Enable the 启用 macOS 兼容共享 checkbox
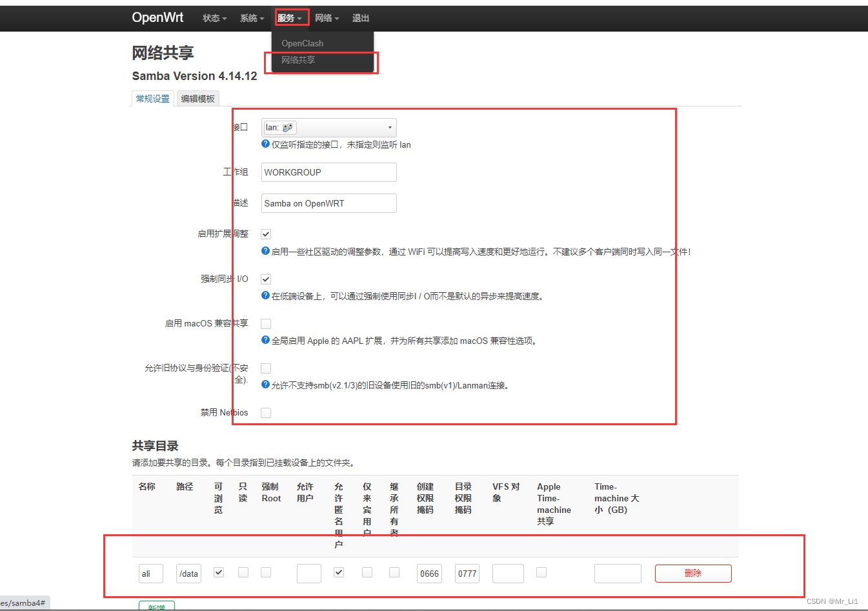 coord(265,323)
